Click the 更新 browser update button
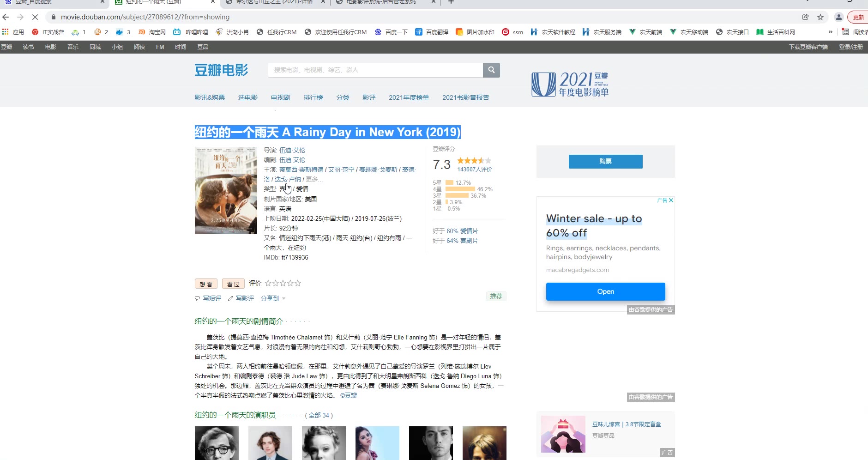868x460 pixels. 858,17
